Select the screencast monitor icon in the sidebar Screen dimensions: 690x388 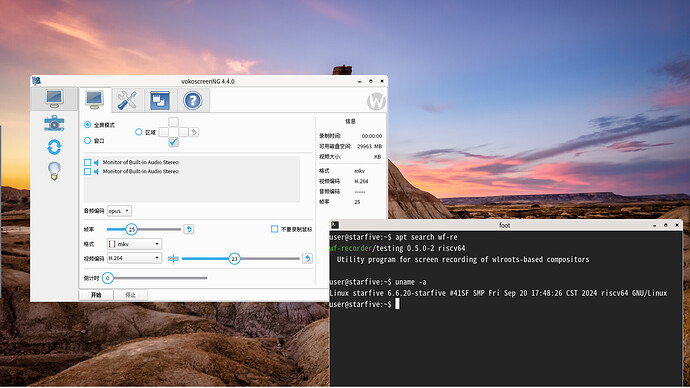[x=54, y=99]
